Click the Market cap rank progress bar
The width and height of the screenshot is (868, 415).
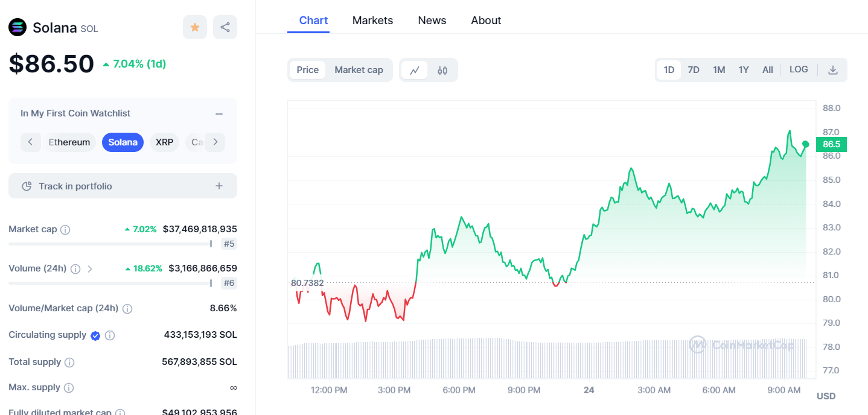point(110,244)
